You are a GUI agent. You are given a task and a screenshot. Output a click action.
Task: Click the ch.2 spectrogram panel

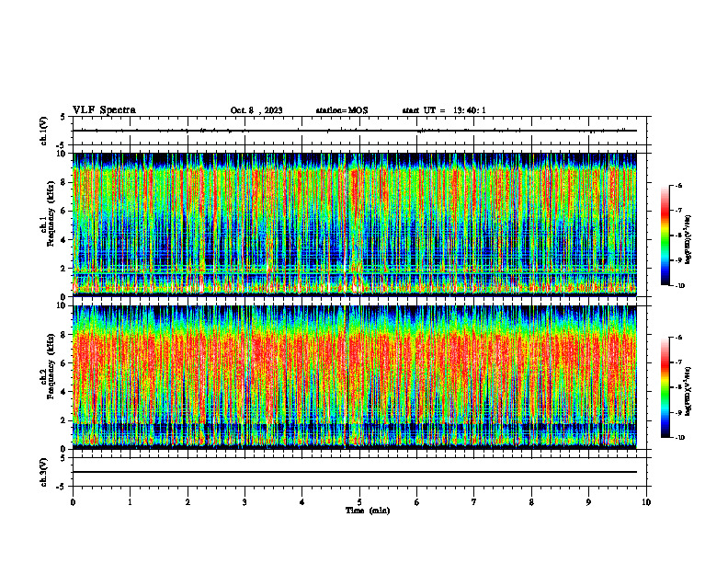(355, 377)
